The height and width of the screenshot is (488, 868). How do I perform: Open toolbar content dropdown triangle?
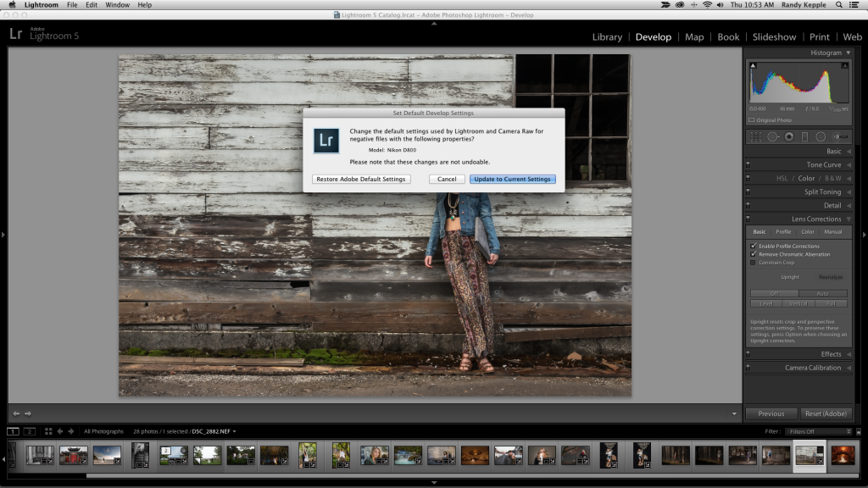[734, 413]
